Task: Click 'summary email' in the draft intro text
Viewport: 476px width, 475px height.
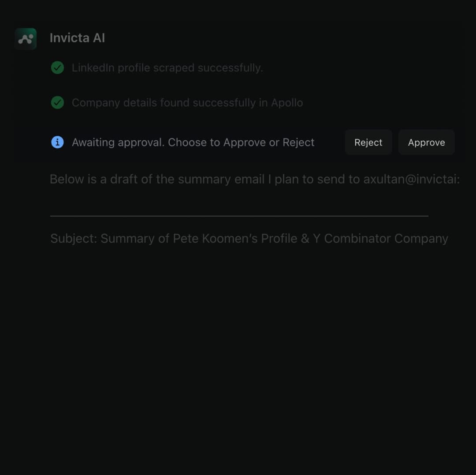Action: click(x=222, y=180)
